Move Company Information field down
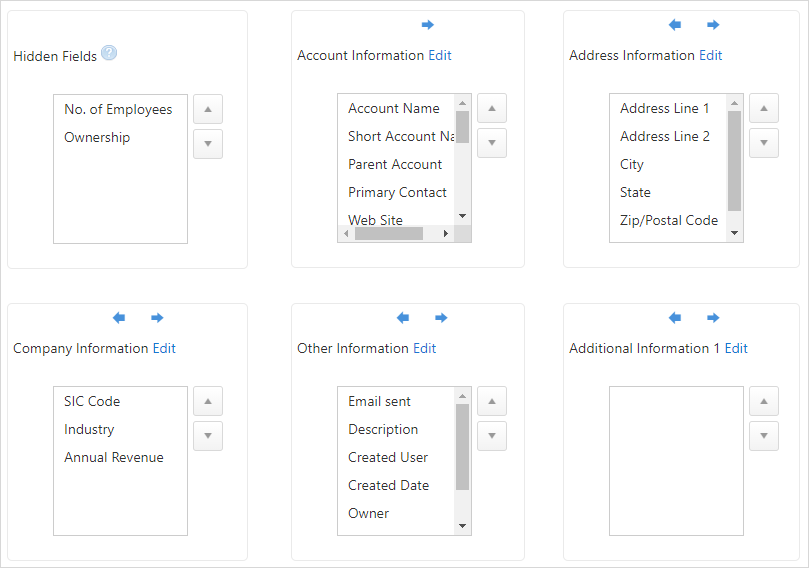This screenshot has width=809, height=568. point(208,436)
